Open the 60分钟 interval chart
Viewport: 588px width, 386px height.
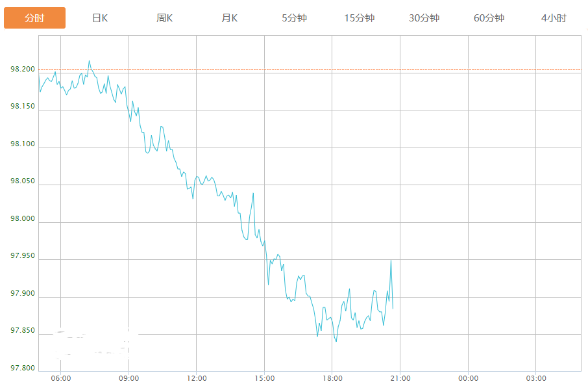click(489, 18)
